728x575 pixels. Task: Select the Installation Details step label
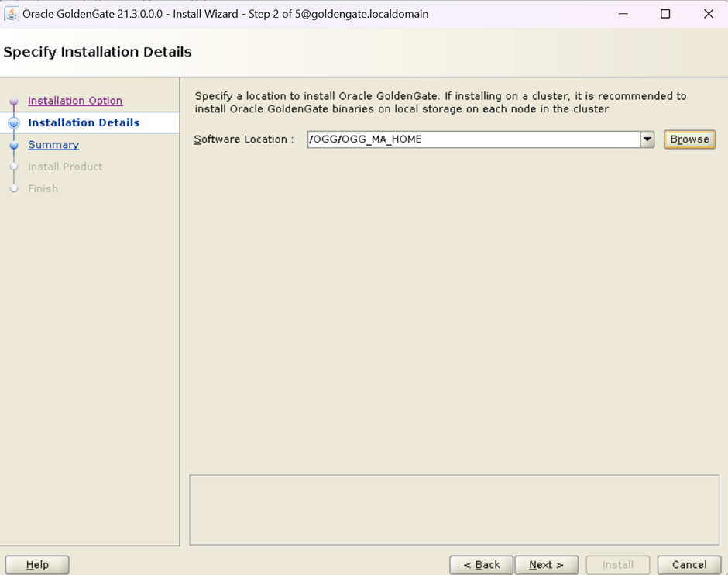click(84, 122)
